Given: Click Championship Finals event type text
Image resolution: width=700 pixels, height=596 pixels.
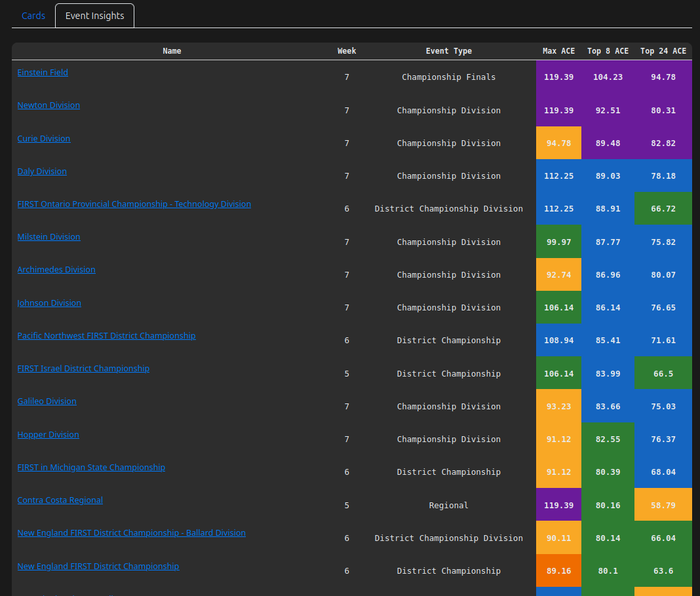Looking at the screenshot, I should tap(449, 77).
